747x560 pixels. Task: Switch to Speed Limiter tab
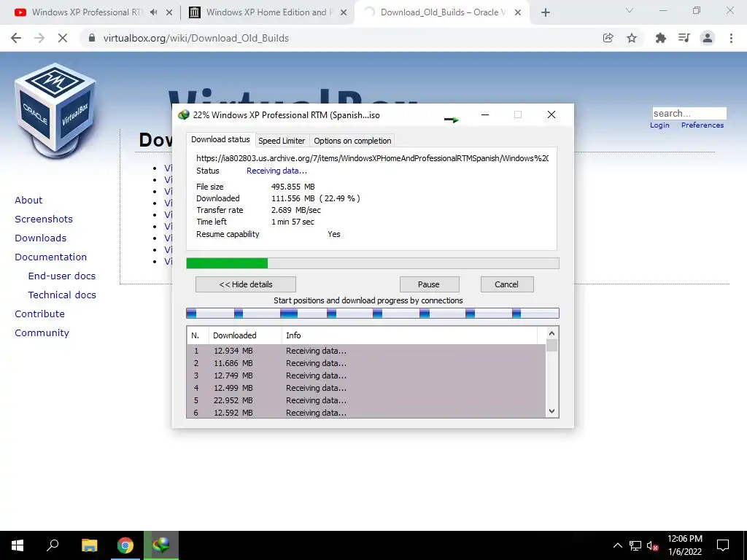click(x=282, y=141)
